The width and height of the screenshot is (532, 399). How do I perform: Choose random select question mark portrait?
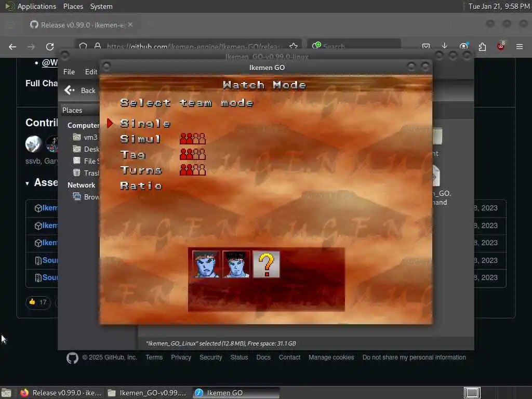(267, 264)
